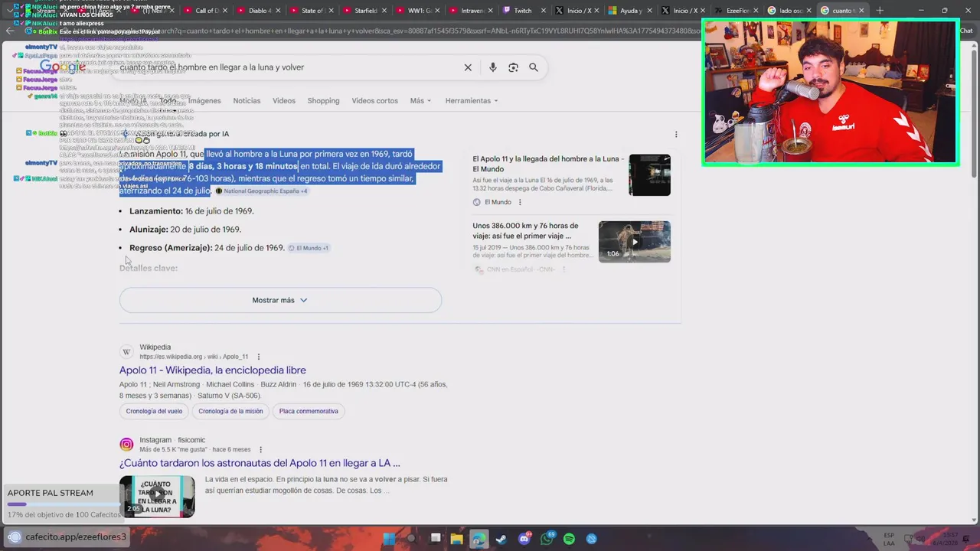This screenshot has width=980, height=551.
Task: Open Instagram result about Apolo 11 astronauts
Action: click(260, 463)
